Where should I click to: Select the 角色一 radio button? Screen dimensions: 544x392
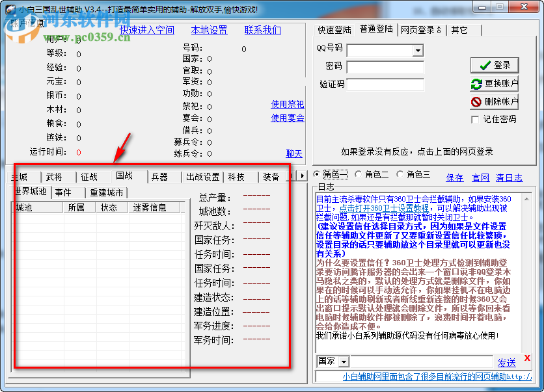point(316,174)
